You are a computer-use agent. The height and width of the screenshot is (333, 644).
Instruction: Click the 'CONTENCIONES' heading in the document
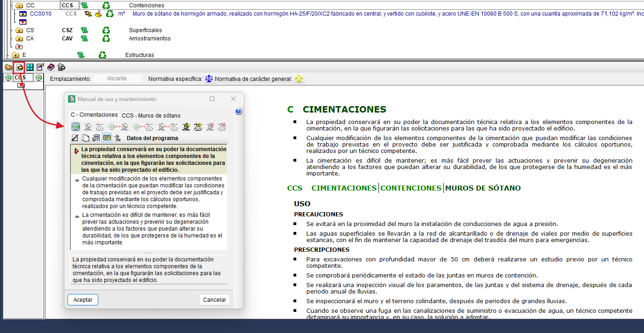(x=411, y=188)
